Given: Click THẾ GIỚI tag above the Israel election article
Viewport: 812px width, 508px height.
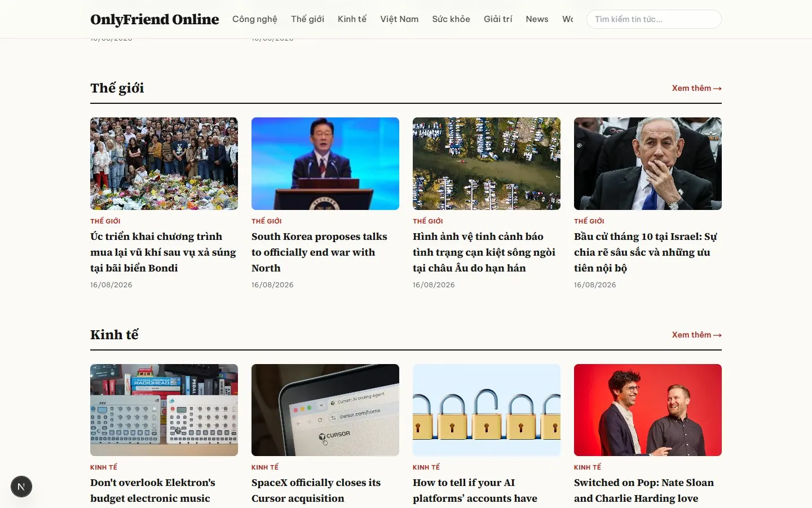Looking at the screenshot, I should tap(589, 221).
